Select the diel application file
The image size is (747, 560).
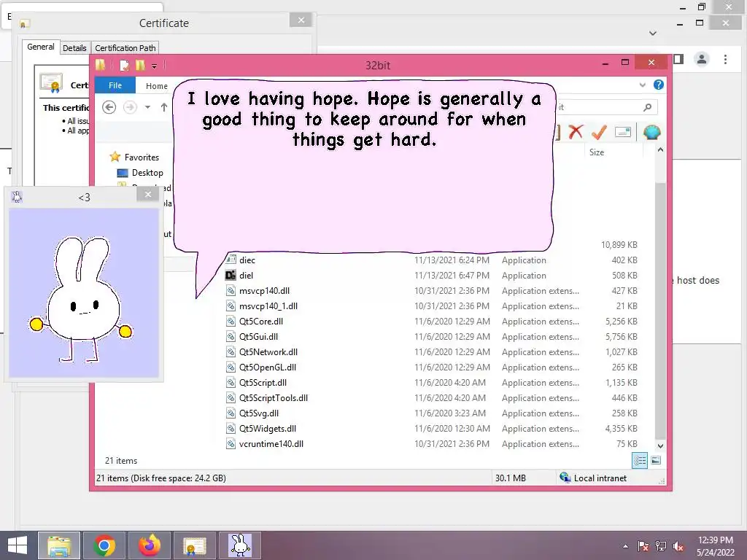click(x=246, y=275)
